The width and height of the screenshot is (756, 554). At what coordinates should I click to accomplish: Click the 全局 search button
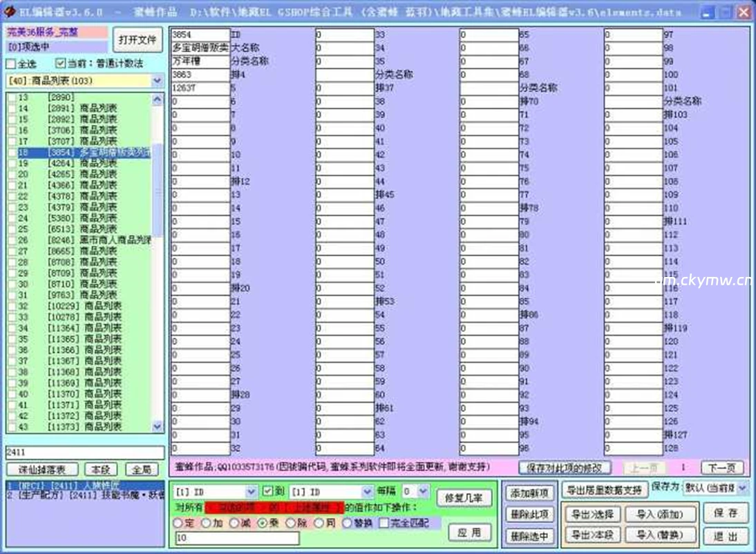142,470
